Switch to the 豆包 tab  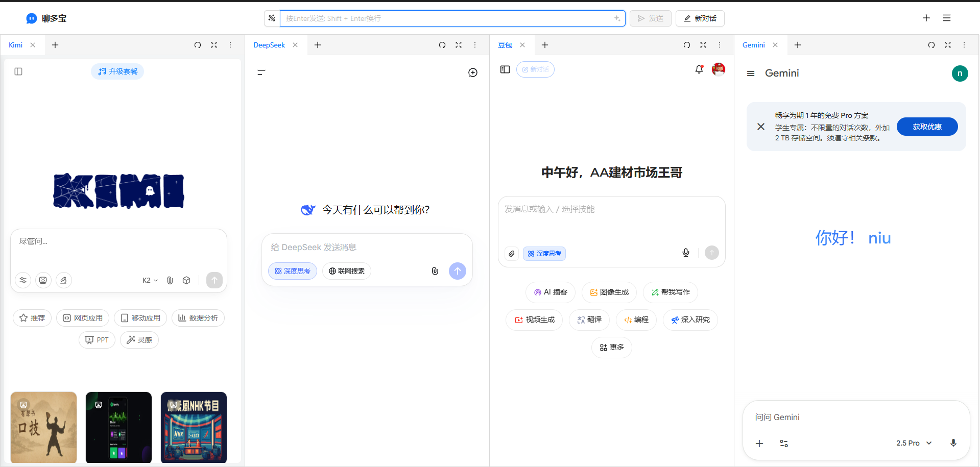coord(505,45)
